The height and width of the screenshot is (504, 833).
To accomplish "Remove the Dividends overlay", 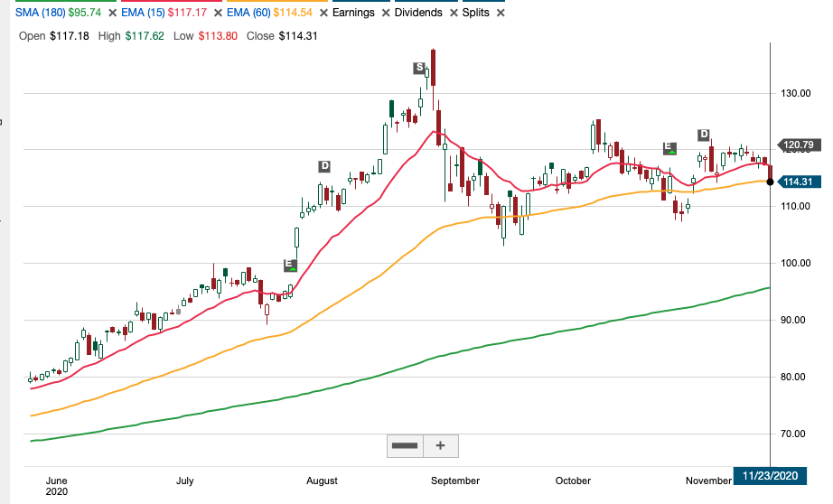I will 454,13.
